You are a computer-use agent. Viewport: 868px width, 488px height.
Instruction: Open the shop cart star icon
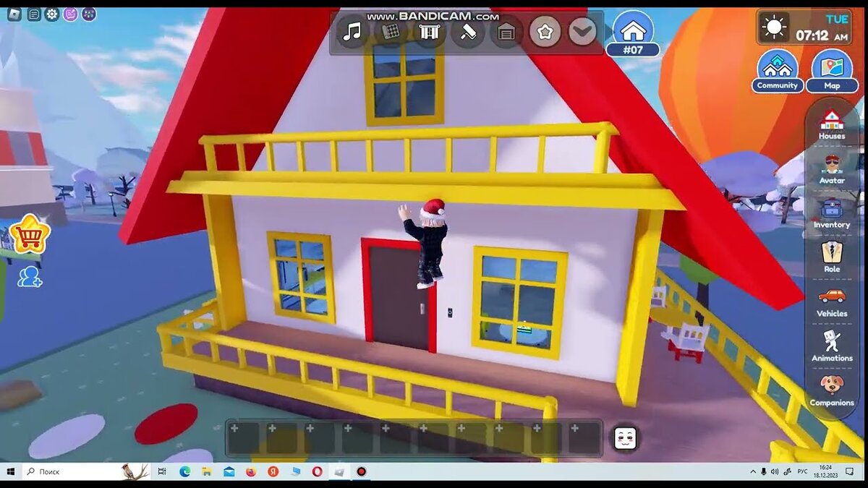[x=29, y=234]
